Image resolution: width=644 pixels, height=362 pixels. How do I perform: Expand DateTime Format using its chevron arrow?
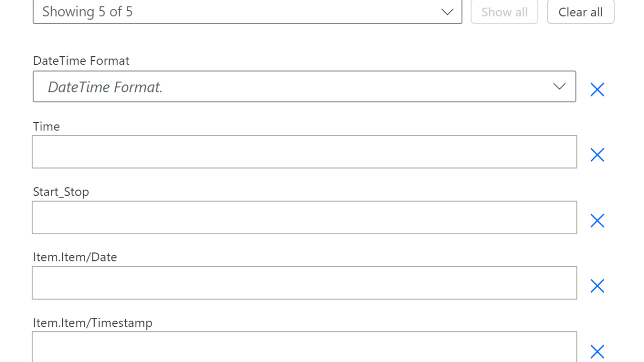pyautogui.click(x=559, y=86)
